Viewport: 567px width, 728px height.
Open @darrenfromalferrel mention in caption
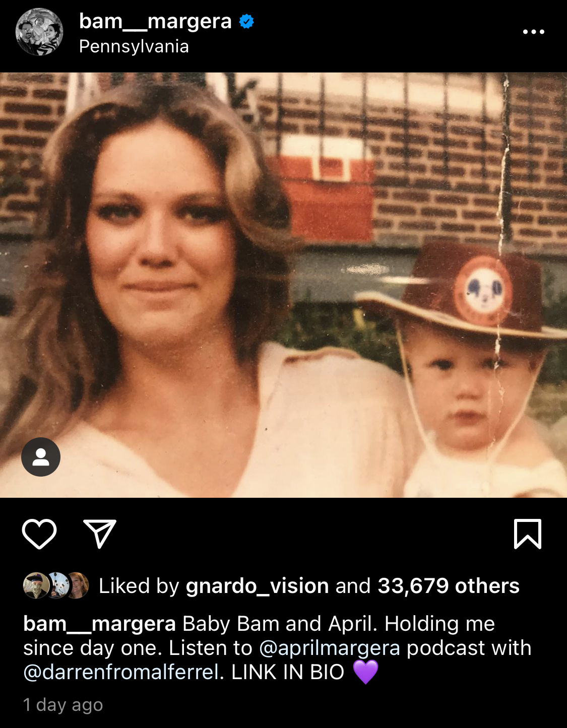121,672
